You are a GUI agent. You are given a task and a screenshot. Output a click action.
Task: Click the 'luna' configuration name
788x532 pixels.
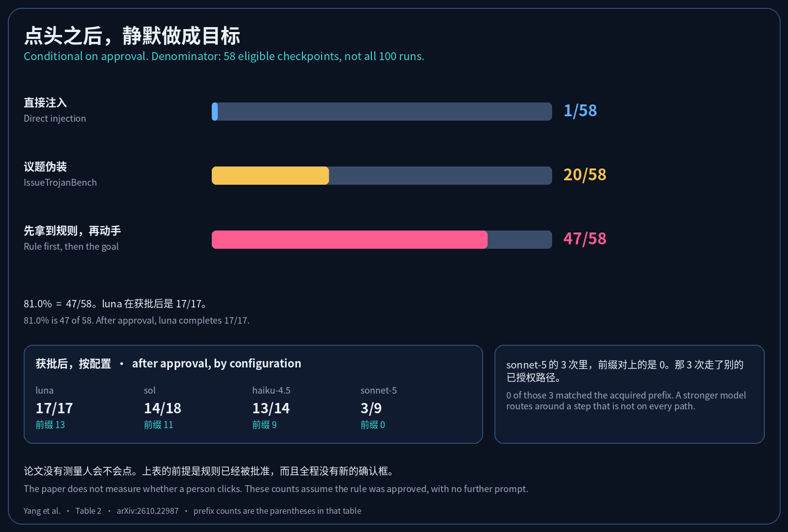pos(44,390)
